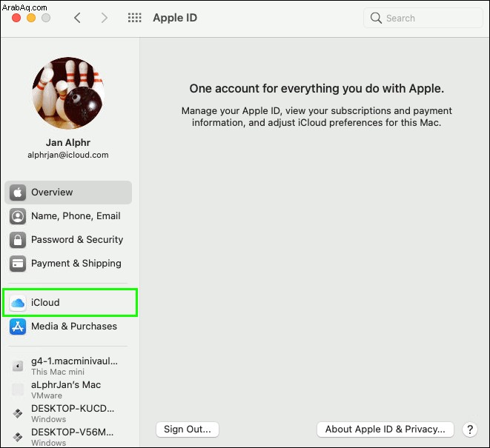The image size is (490, 448).
Task: Open the iCloud sidebar item
Action: (70, 303)
